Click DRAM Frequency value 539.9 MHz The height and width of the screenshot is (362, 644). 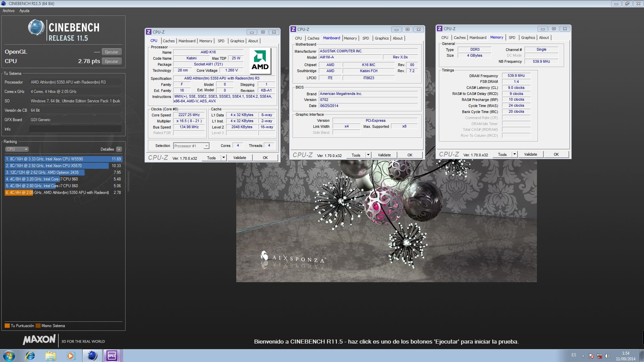pos(516,75)
